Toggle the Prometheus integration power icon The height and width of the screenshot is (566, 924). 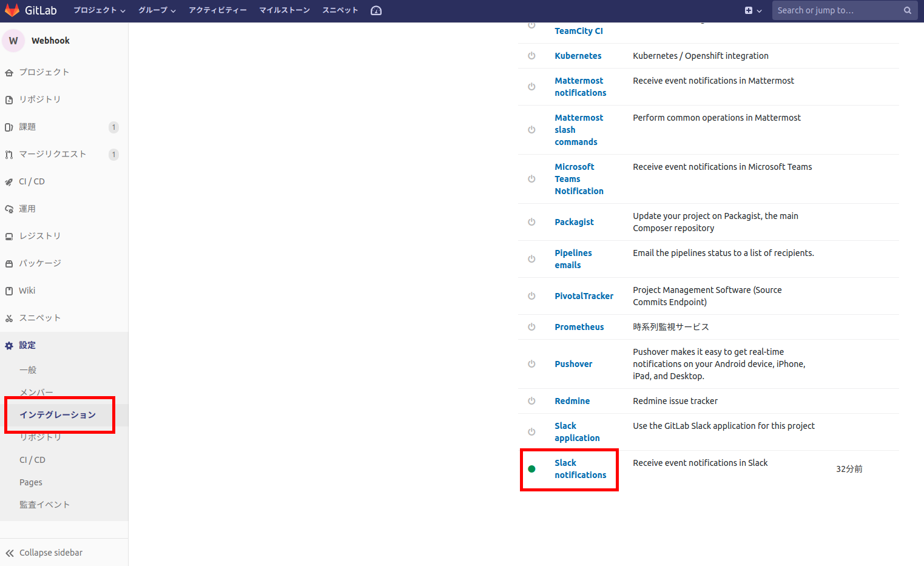click(x=531, y=326)
